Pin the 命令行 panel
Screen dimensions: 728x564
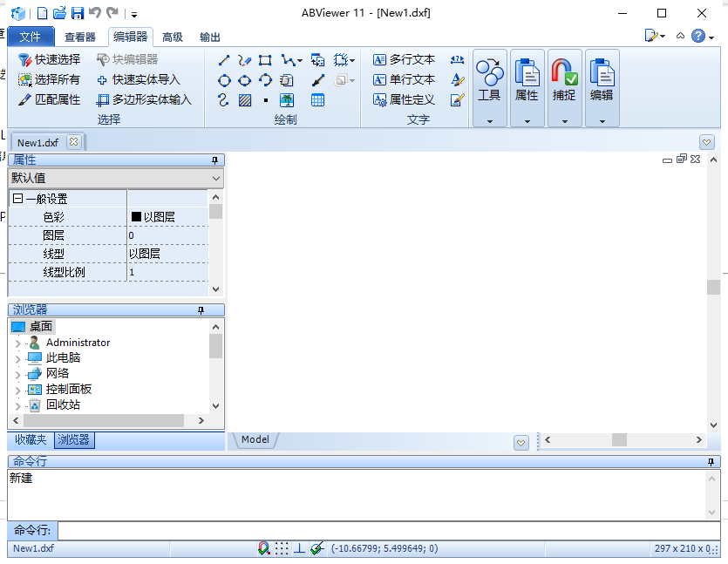tap(711, 462)
